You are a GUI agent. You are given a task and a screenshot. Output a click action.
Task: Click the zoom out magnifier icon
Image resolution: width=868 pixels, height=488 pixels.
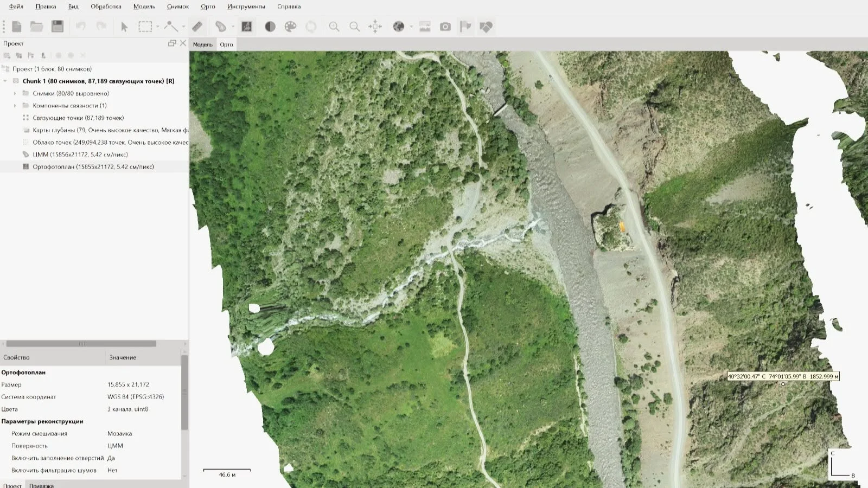[354, 27]
